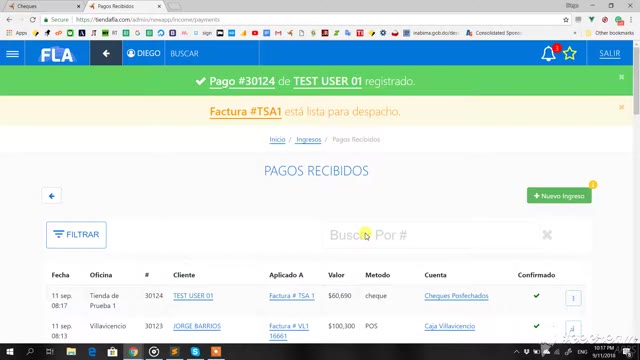The height and width of the screenshot is (360, 640).
Task: Dismiss the green payment registered banner
Action: (621, 77)
